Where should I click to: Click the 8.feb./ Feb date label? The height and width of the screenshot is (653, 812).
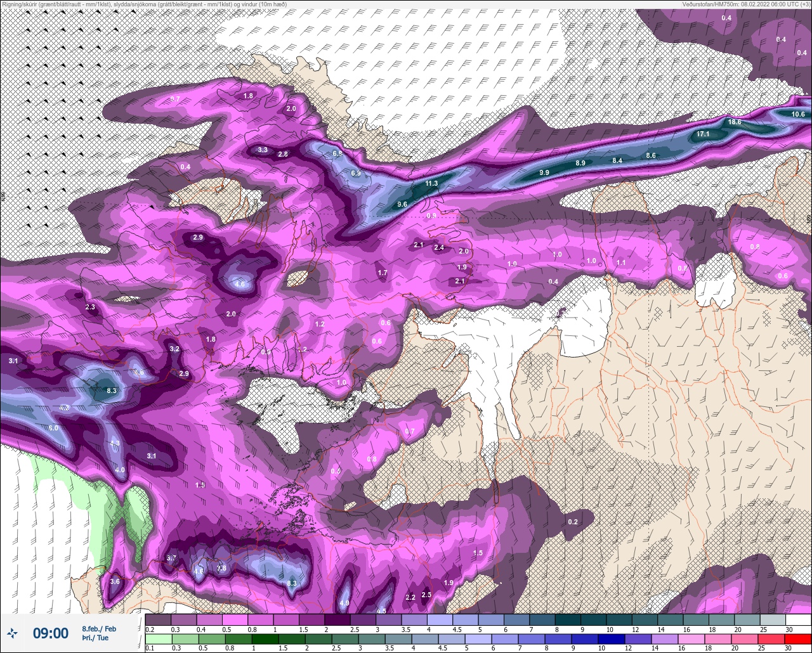click(x=99, y=628)
